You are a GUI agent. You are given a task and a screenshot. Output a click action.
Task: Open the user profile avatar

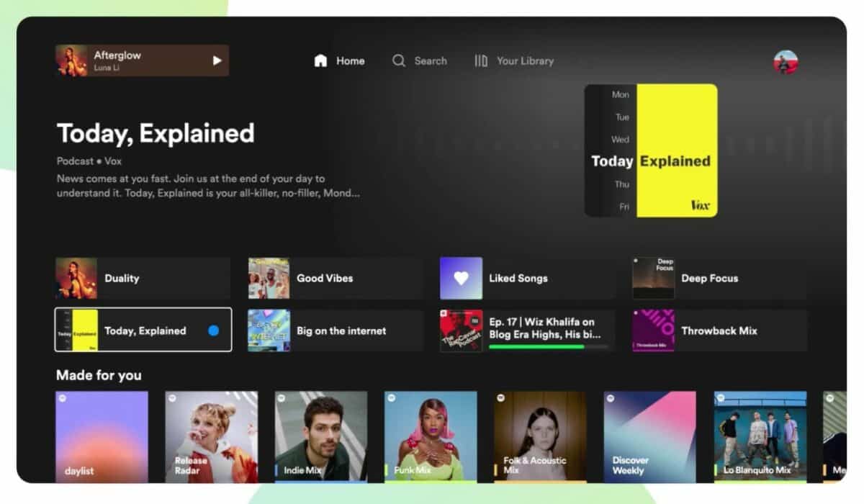tap(786, 62)
